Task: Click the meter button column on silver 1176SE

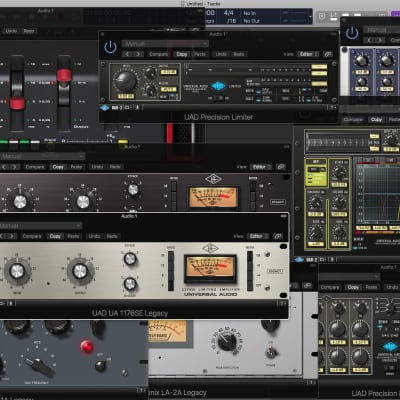Action: (x=250, y=271)
